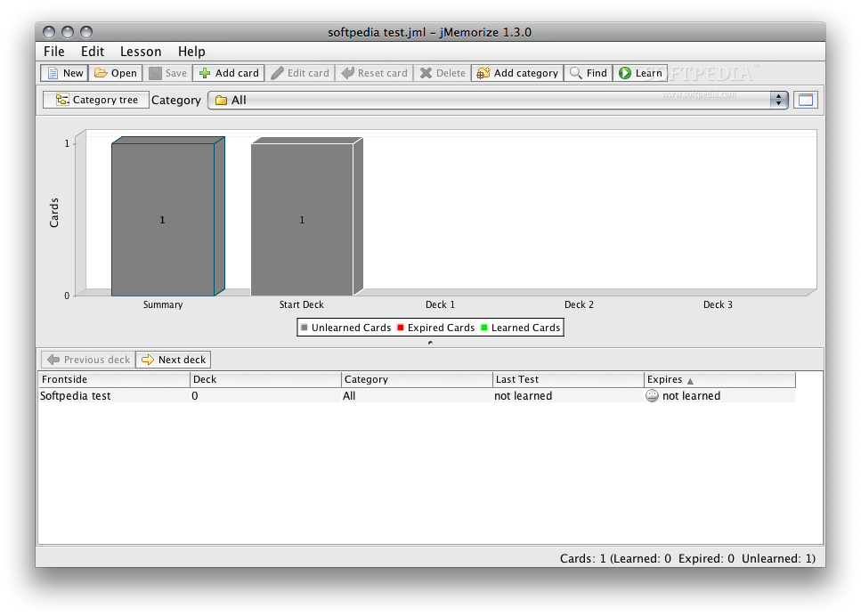This screenshot has width=861, height=616.
Task: Click the Delete toolbar button
Action: tap(442, 73)
